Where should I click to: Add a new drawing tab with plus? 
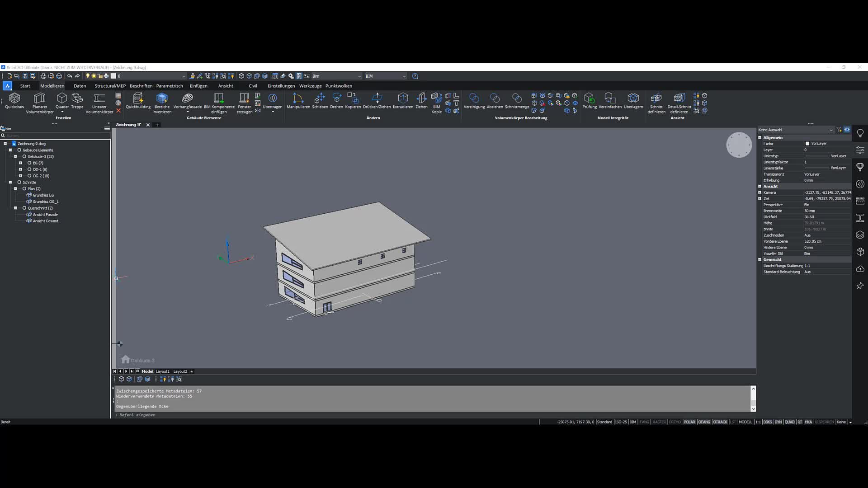click(x=157, y=125)
